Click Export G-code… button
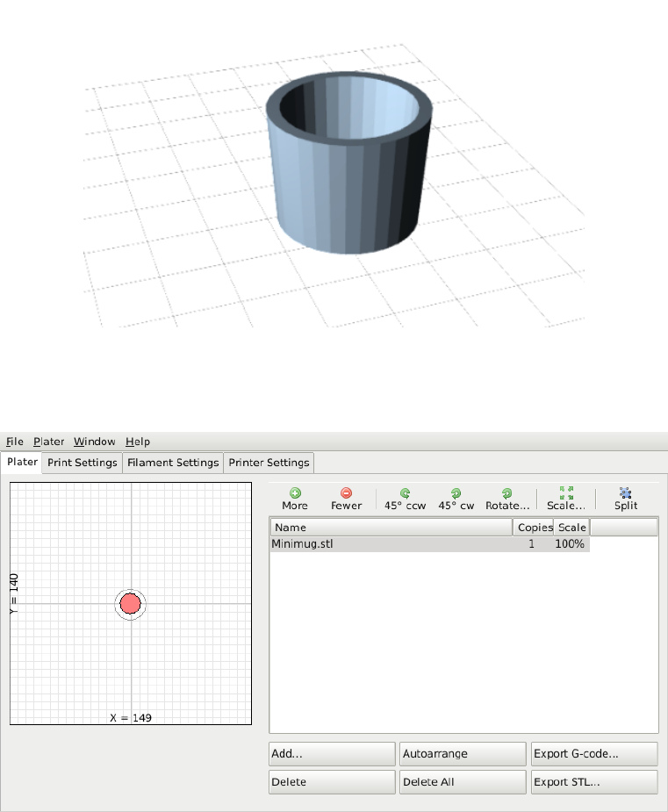Viewport: 668px width, 812px height. [594, 753]
